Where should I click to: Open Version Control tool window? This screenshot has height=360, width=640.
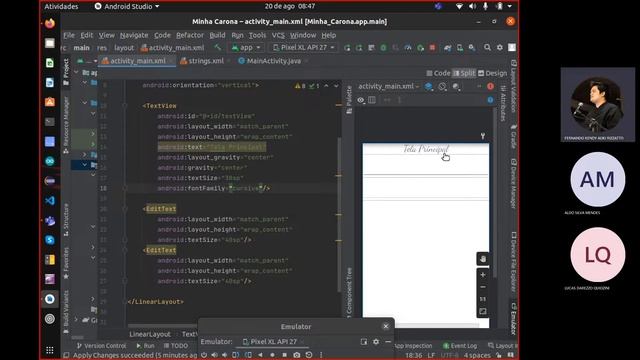click(x=101, y=346)
